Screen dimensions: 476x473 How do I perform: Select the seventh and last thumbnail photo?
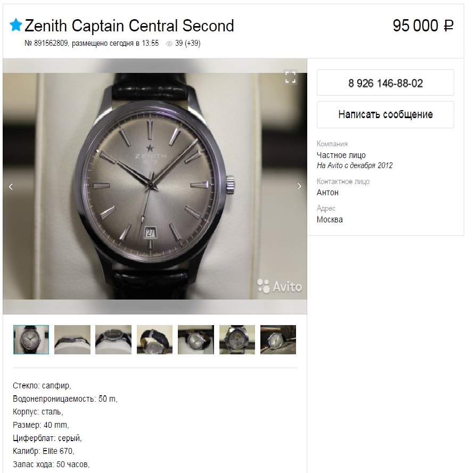click(278, 339)
